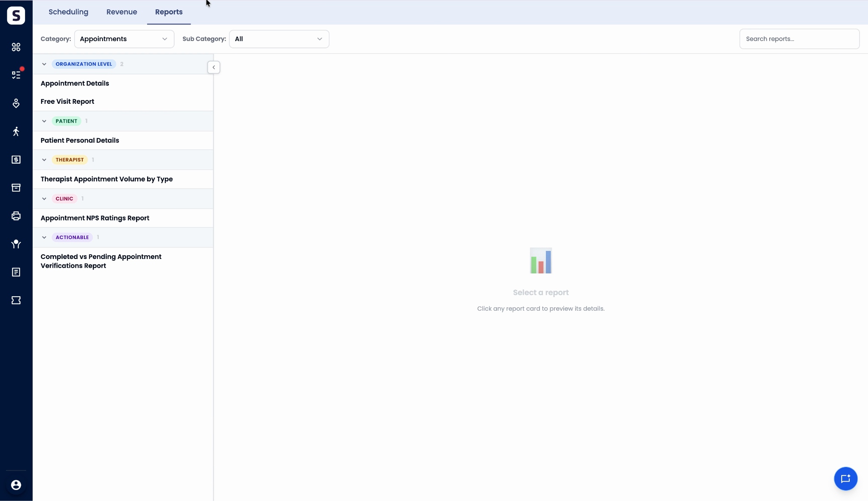The image size is (868, 501).
Task: Click the THERAPIST badge label
Action: tap(70, 160)
